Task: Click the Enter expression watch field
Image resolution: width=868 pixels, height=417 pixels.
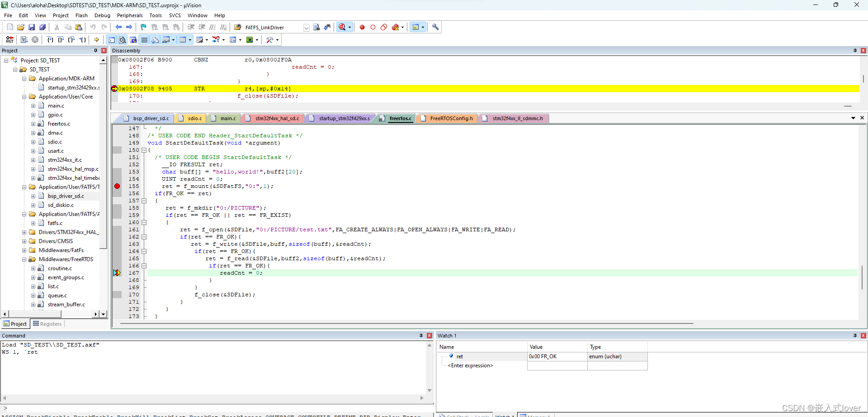Action: click(470, 365)
